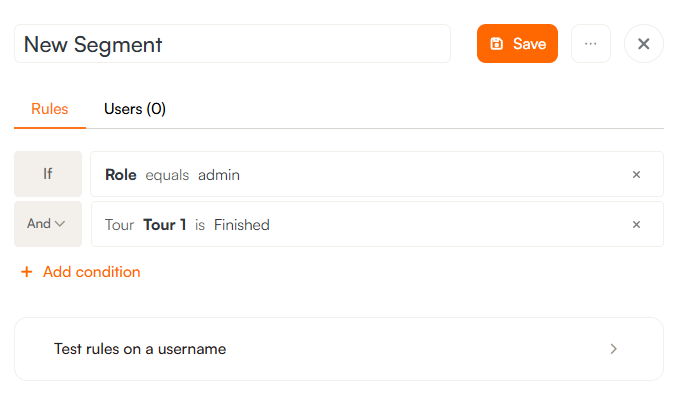Open the more options ellipsis menu
Image resolution: width=686 pixels, height=407 pixels.
(591, 44)
